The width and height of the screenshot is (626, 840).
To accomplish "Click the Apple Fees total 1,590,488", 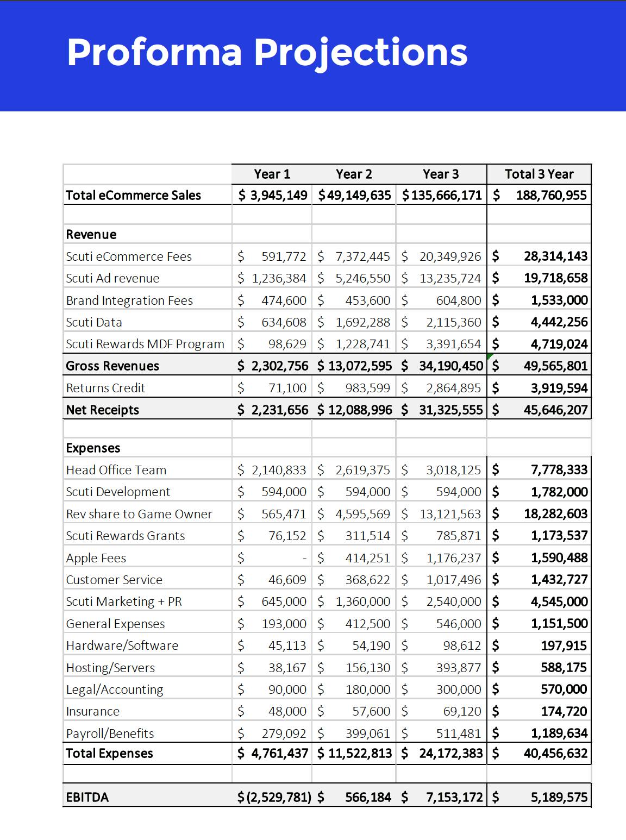I will click(559, 558).
